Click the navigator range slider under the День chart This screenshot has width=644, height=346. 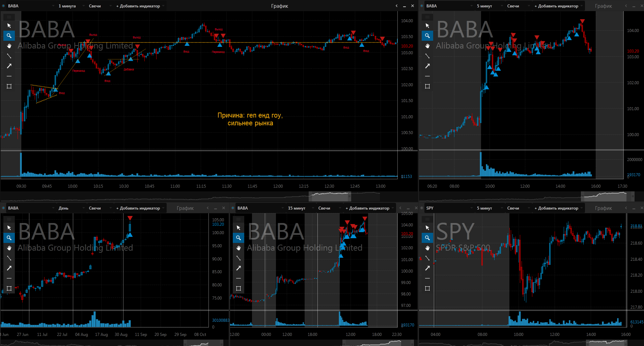[203, 343]
